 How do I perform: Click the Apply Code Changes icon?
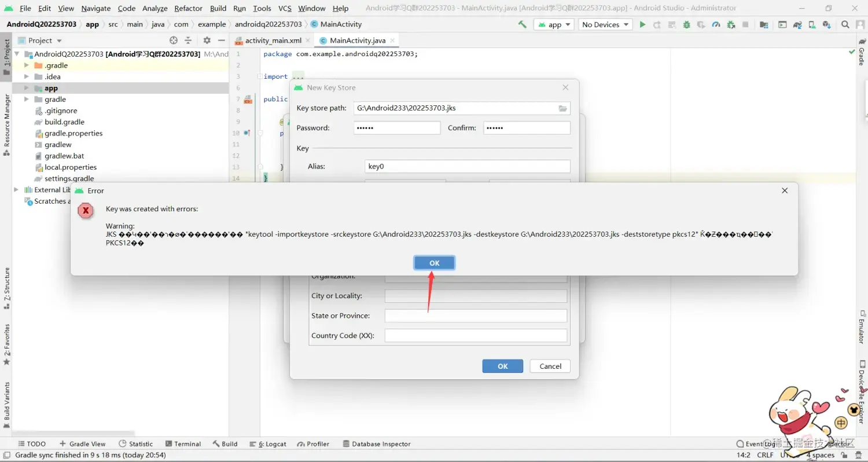(672, 24)
